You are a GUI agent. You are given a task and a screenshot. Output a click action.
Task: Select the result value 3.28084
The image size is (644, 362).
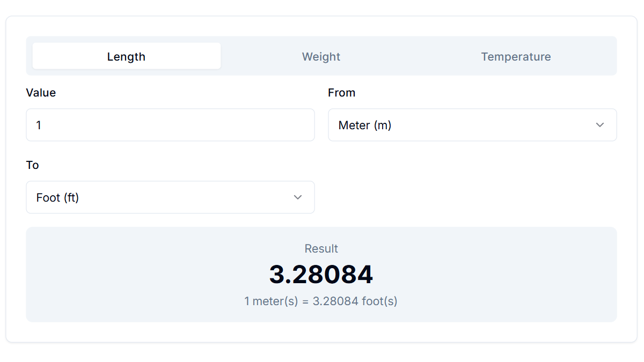coord(321,274)
